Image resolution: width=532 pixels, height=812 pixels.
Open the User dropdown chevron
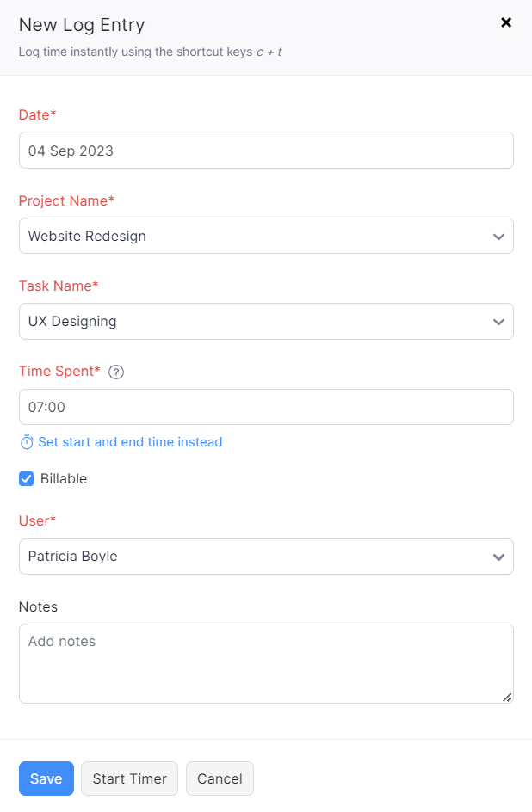(x=498, y=557)
